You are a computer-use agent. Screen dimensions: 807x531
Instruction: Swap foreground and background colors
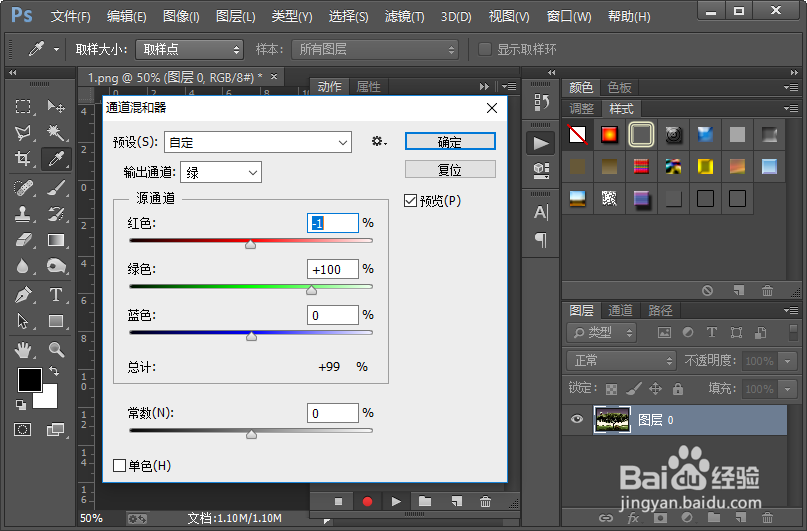coord(54,370)
